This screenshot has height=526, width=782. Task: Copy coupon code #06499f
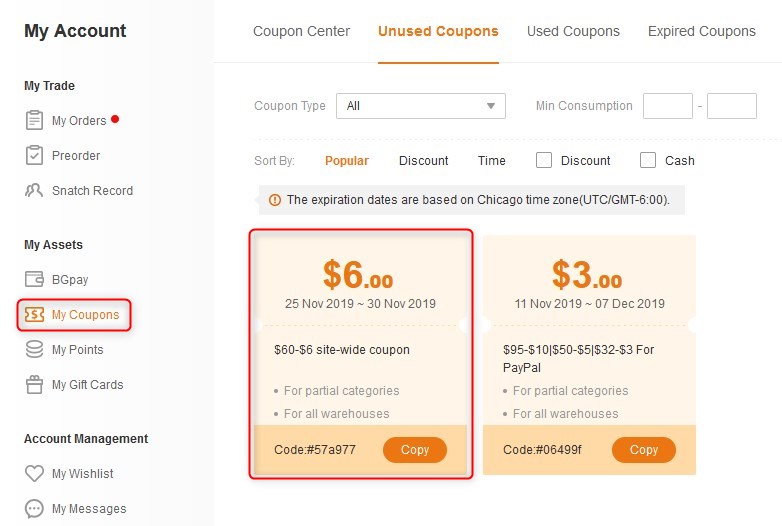[x=643, y=450]
